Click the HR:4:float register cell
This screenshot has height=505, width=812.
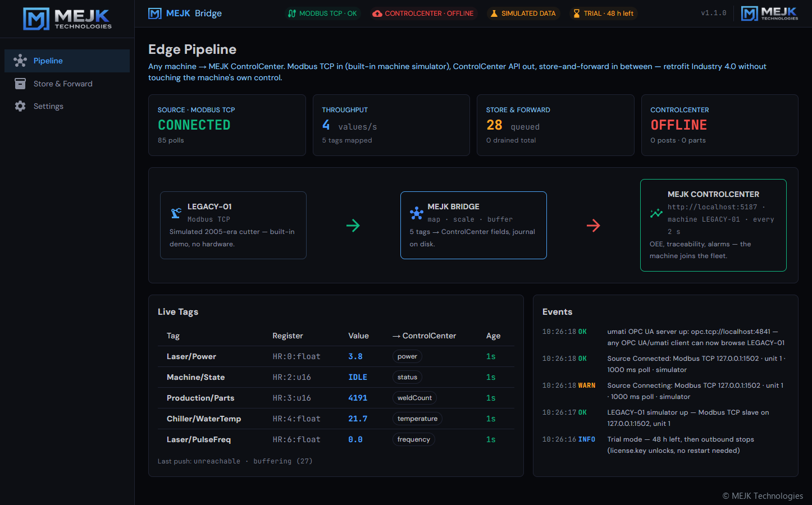click(296, 419)
